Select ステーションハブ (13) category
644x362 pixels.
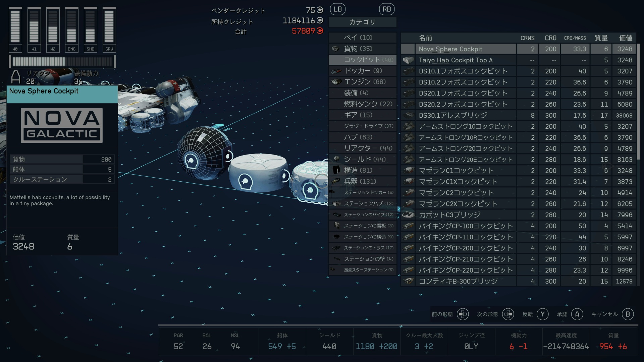coord(363,203)
